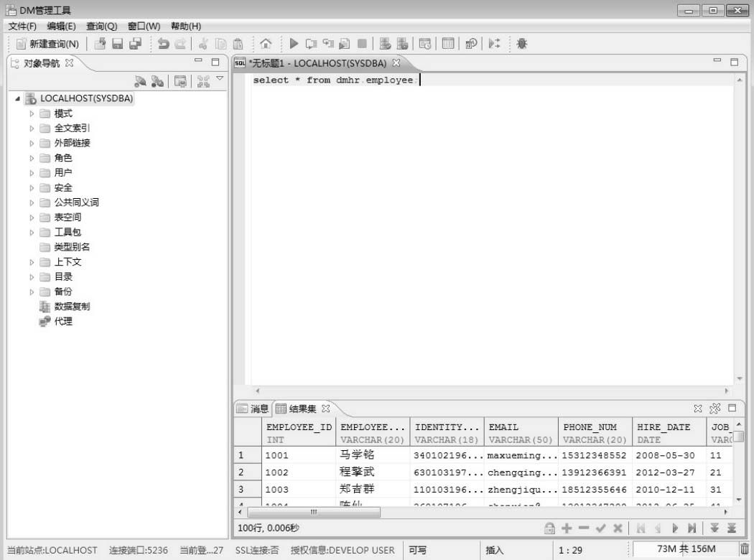This screenshot has height=560, width=754.
Task: Click the undo arrow icon
Action: coord(163,44)
